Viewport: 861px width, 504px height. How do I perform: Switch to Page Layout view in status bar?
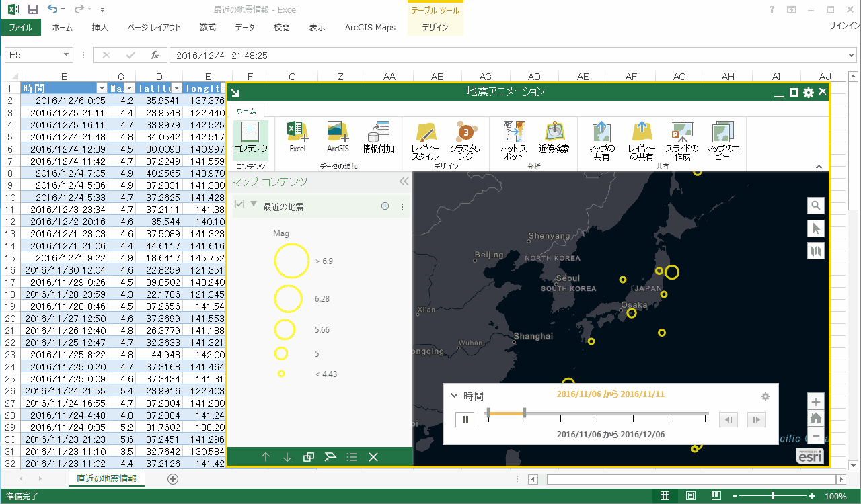coord(691,496)
